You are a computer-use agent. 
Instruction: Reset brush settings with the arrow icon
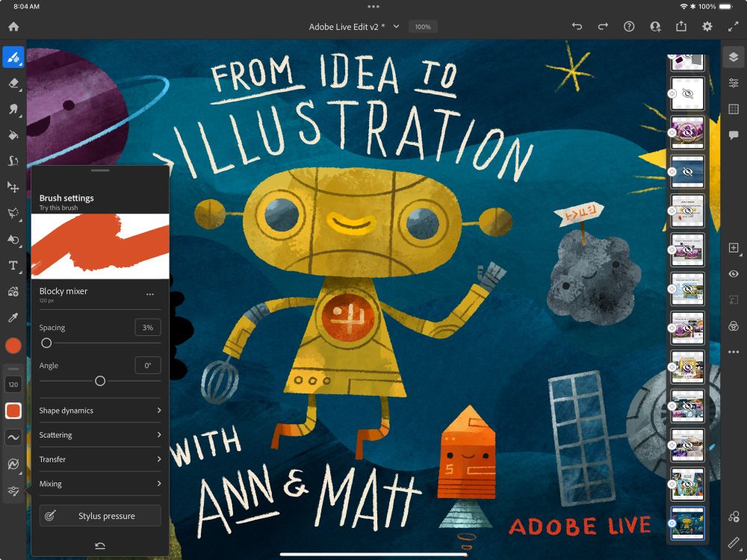click(x=100, y=546)
